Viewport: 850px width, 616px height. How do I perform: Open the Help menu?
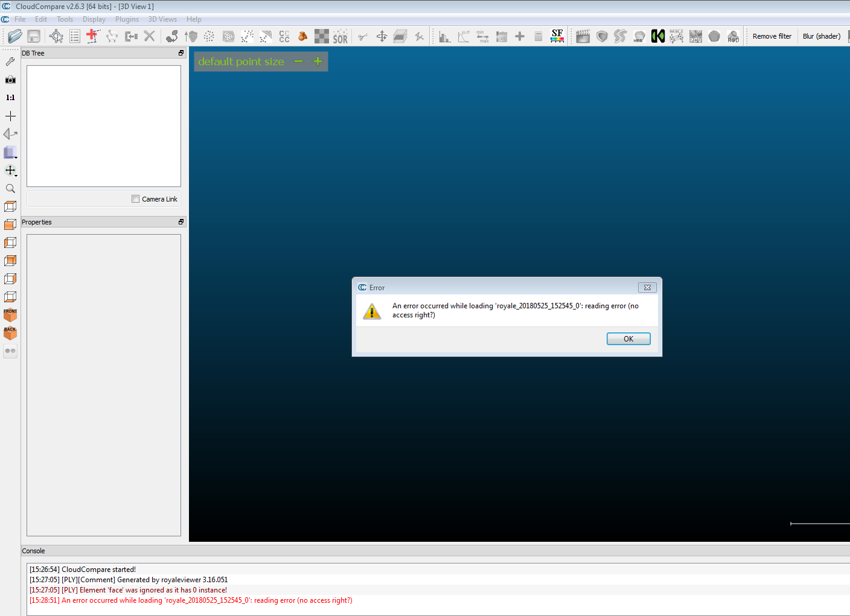tap(194, 19)
